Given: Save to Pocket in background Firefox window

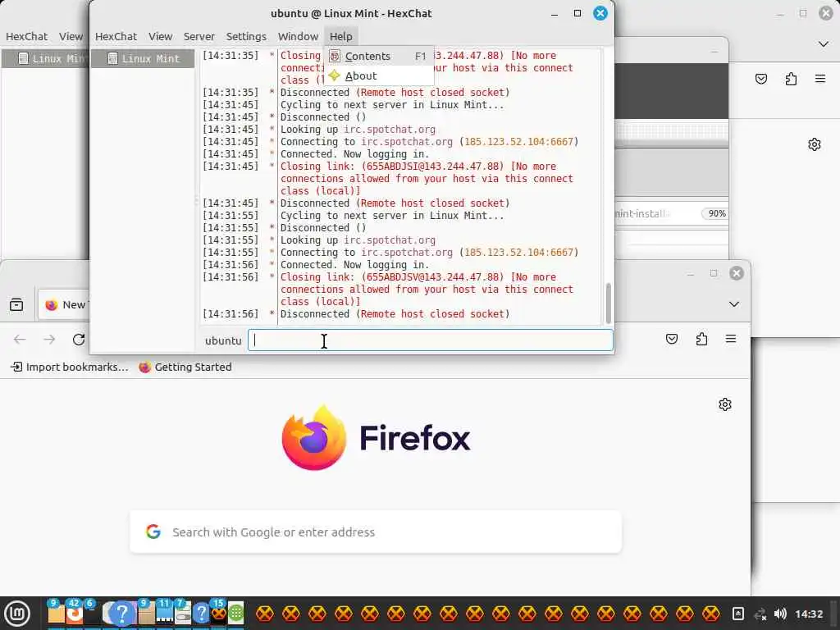Looking at the screenshot, I should pyautogui.click(x=761, y=79).
